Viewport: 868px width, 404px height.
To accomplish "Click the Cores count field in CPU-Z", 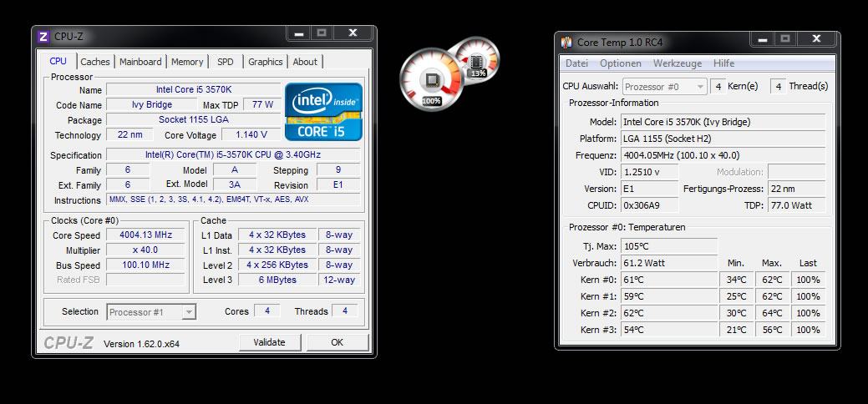I will click(266, 311).
